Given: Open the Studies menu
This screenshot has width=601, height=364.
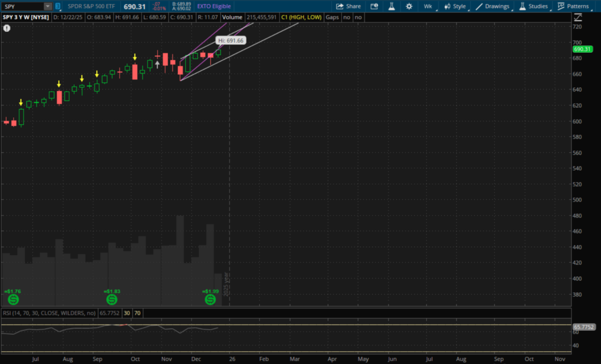Looking at the screenshot, I should 534,6.
